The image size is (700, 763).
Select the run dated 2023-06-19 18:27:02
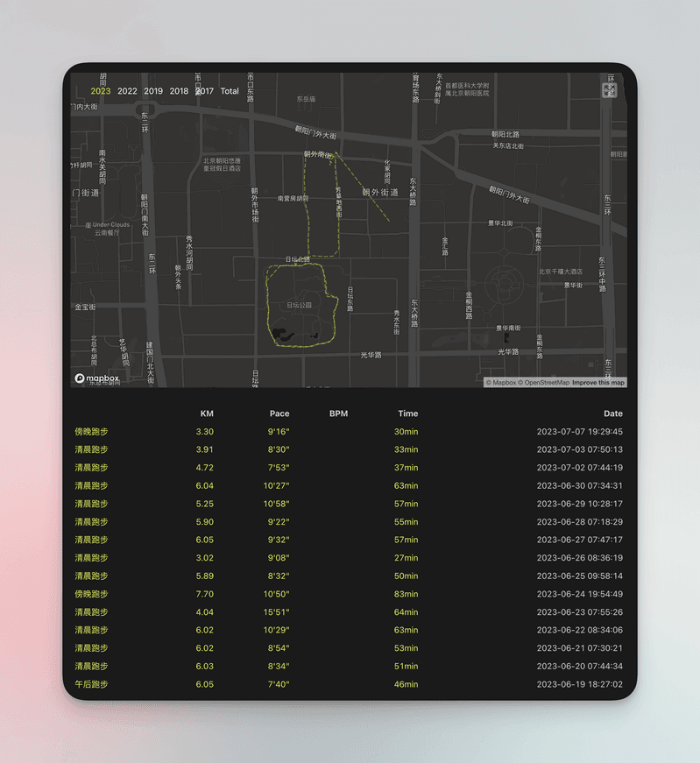point(349,684)
